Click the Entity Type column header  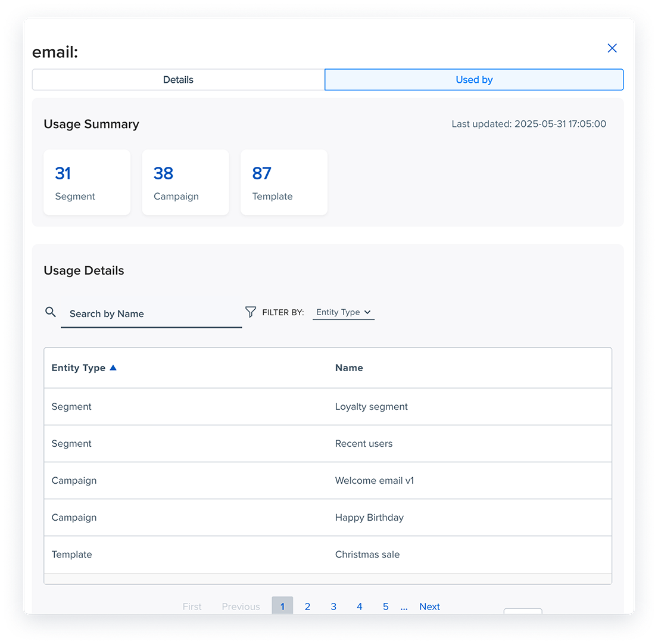pyautogui.click(x=79, y=368)
